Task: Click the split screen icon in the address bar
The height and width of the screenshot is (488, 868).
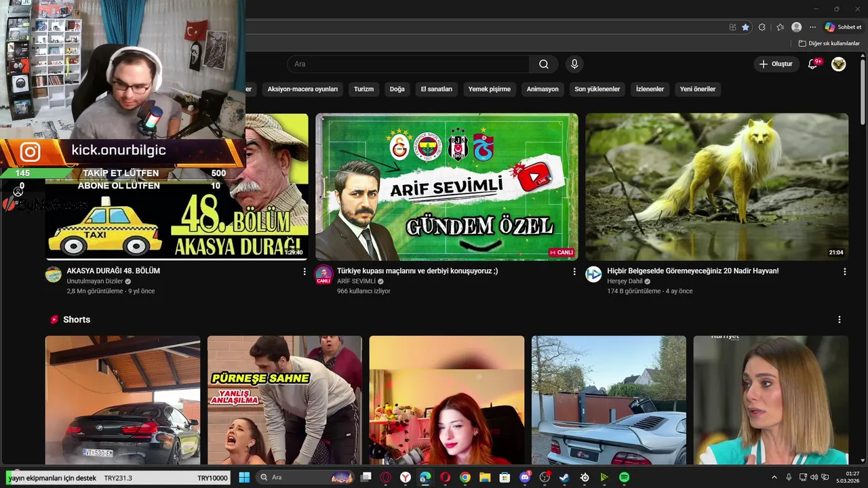Action: pyautogui.click(x=732, y=27)
